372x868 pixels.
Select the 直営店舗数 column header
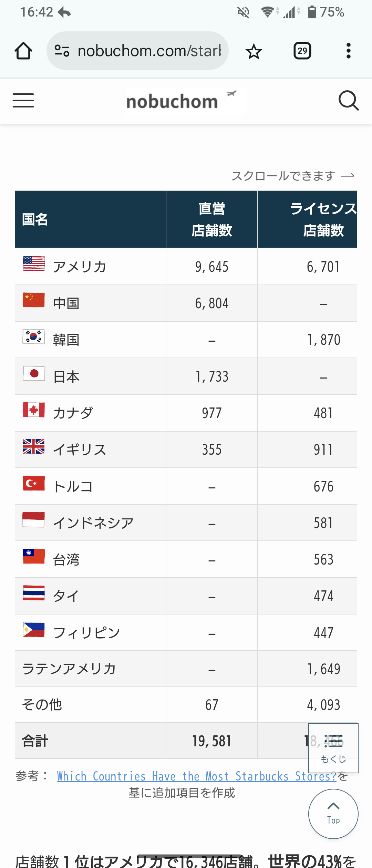click(211, 219)
